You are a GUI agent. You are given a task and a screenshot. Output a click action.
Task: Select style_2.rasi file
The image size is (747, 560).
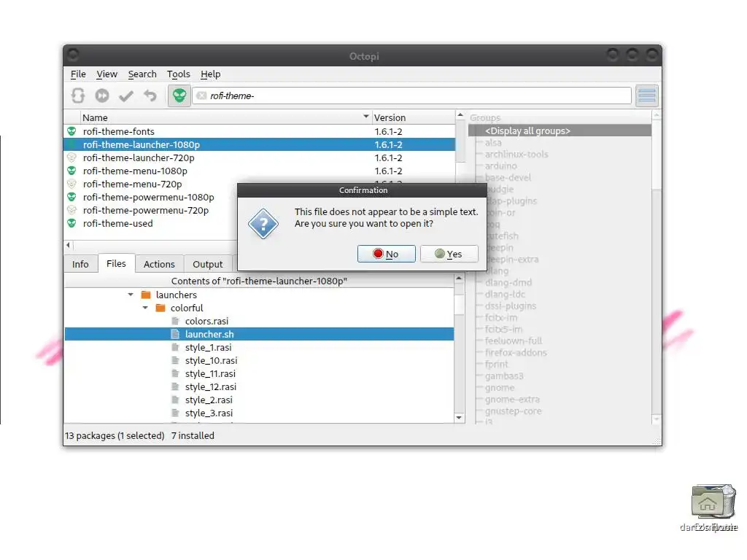(x=209, y=400)
